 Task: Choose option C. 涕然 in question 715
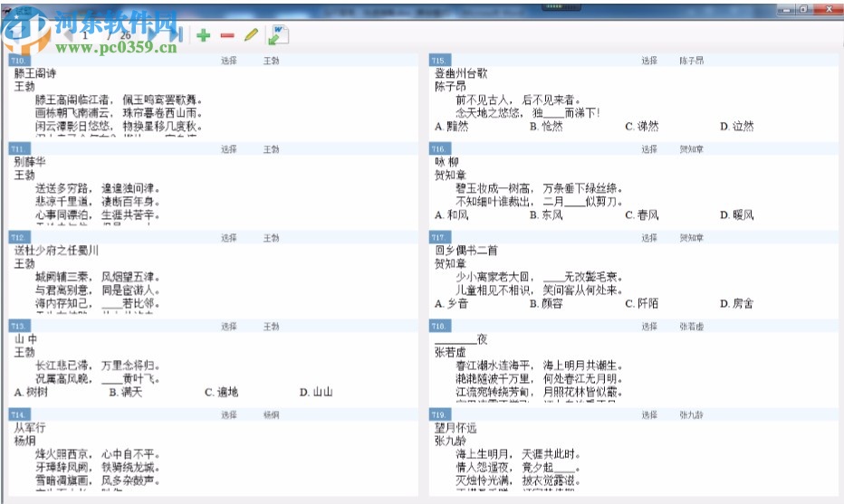pos(642,127)
